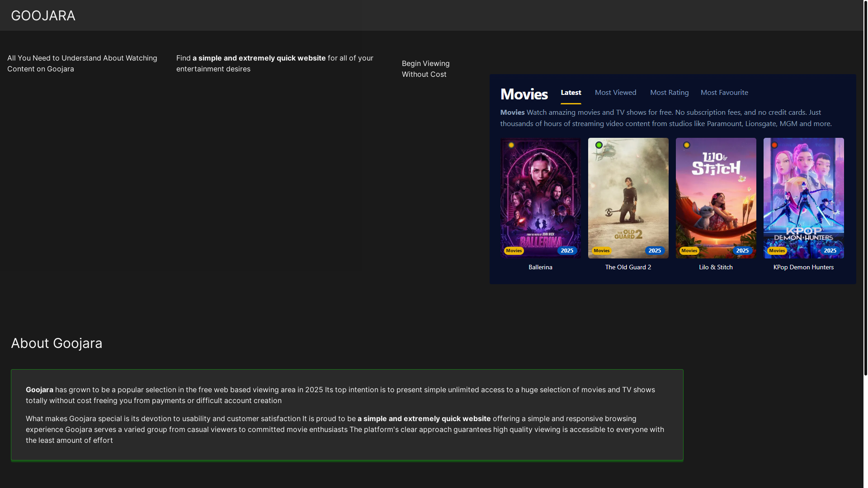
Task: Click the Movies badge on The Old Guard 2
Action: (x=602, y=251)
